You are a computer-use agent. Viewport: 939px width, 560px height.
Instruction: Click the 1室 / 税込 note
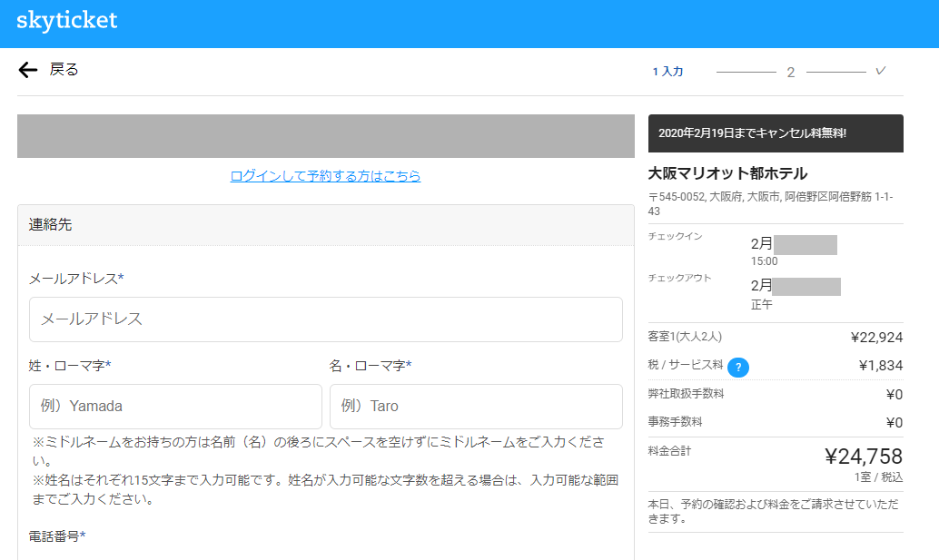pyautogui.click(x=878, y=477)
